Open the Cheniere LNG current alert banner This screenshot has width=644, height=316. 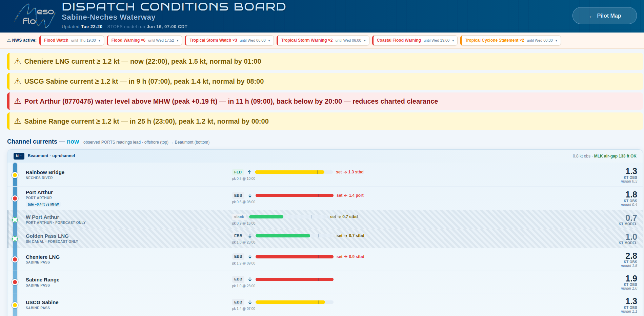(325, 61)
